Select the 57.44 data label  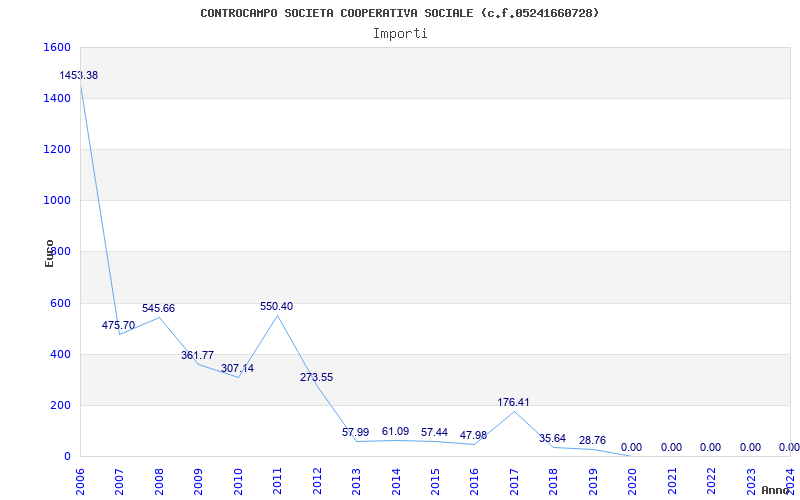pos(435,433)
